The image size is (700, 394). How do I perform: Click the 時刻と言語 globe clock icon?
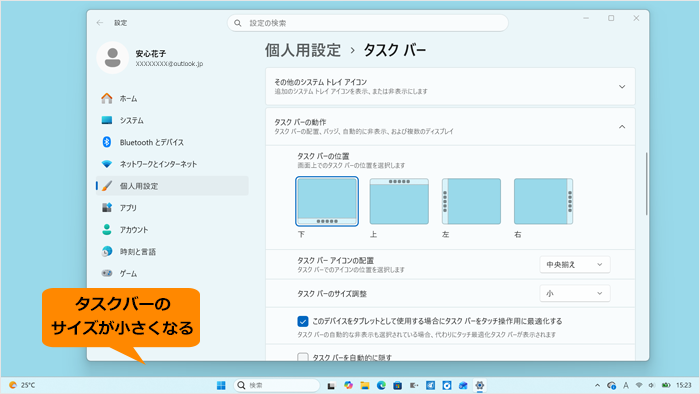tap(107, 251)
